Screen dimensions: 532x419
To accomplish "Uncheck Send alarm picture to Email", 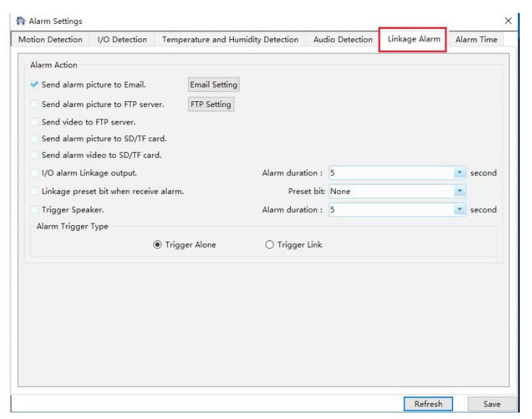I will 34,85.
